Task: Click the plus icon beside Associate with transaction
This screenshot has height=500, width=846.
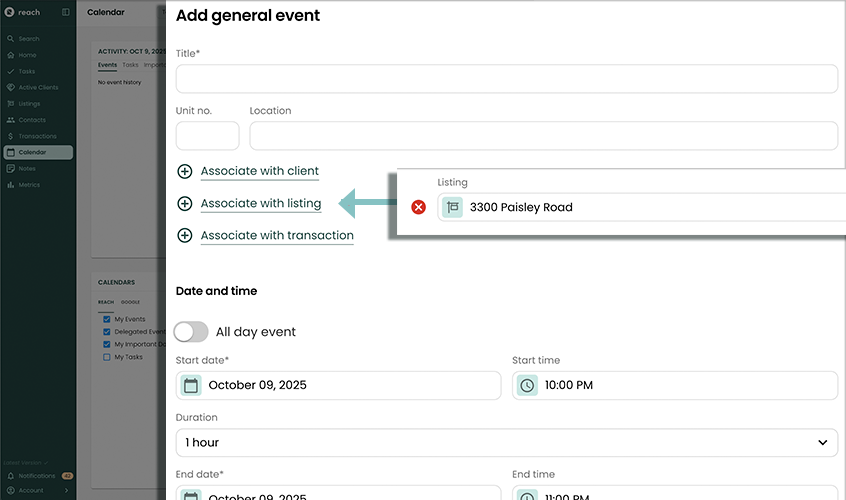Action: tap(184, 235)
